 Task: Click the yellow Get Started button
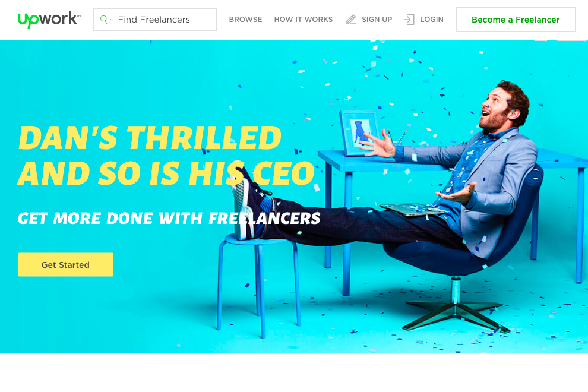pyautogui.click(x=65, y=264)
